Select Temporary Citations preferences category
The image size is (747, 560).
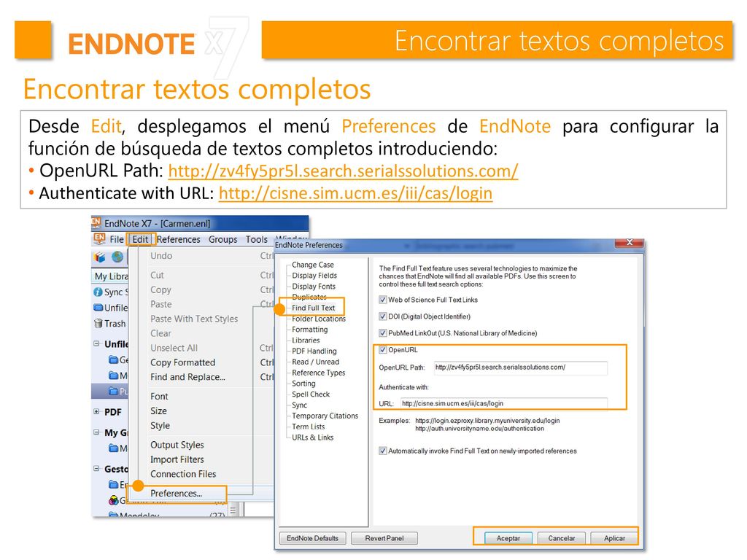(325, 416)
